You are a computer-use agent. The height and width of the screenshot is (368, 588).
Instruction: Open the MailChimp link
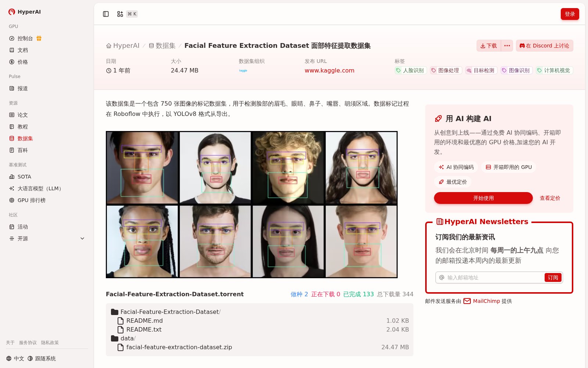(486, 301)
